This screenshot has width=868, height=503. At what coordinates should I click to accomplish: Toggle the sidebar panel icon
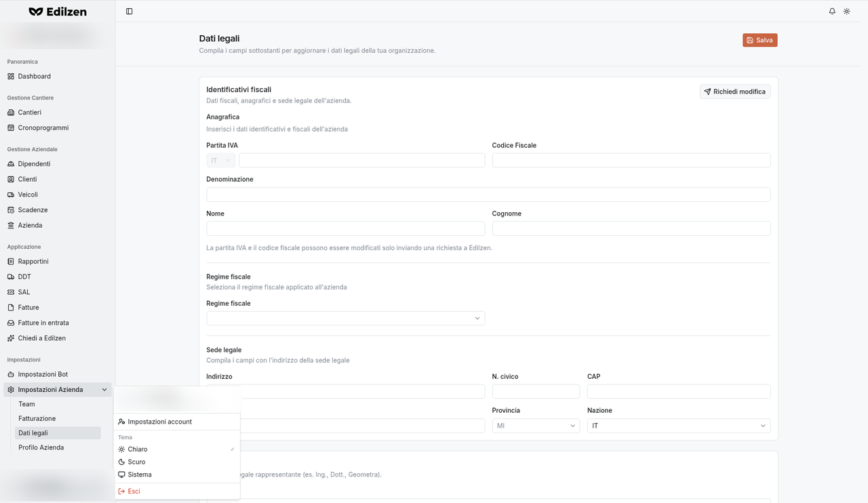(130, 12)
